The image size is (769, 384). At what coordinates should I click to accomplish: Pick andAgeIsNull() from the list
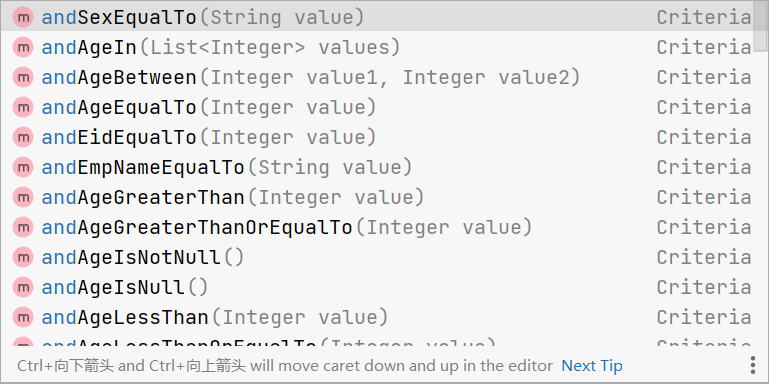(x=377, y=287)
